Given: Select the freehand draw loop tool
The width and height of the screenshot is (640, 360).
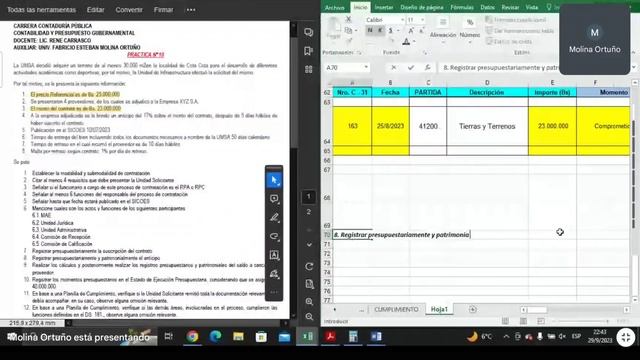Looking at the screenshot, I should pos(274,236).
